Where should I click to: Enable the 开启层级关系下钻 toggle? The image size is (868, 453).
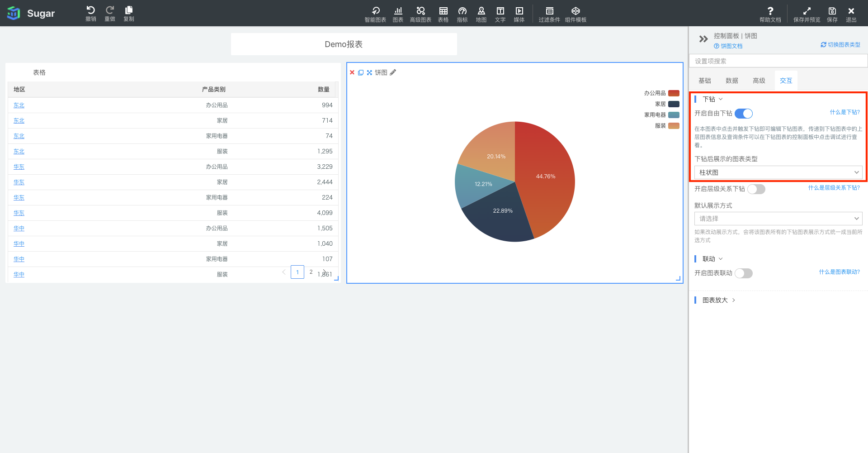(x=756, y=189)
